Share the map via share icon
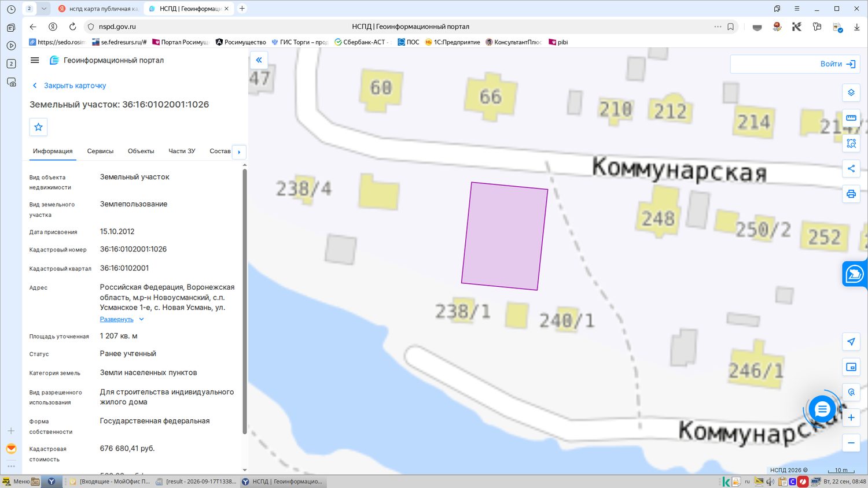 tap(851, 169)
